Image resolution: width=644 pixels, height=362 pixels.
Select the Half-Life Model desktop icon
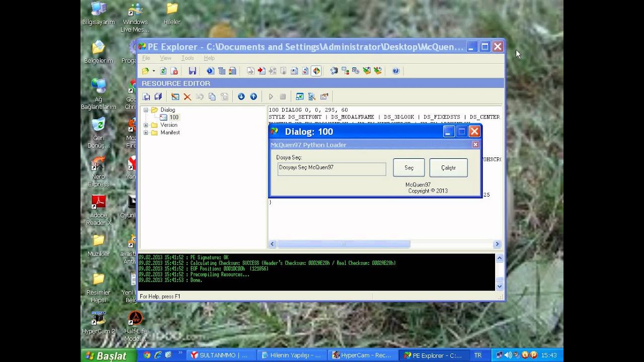[135, 326]
